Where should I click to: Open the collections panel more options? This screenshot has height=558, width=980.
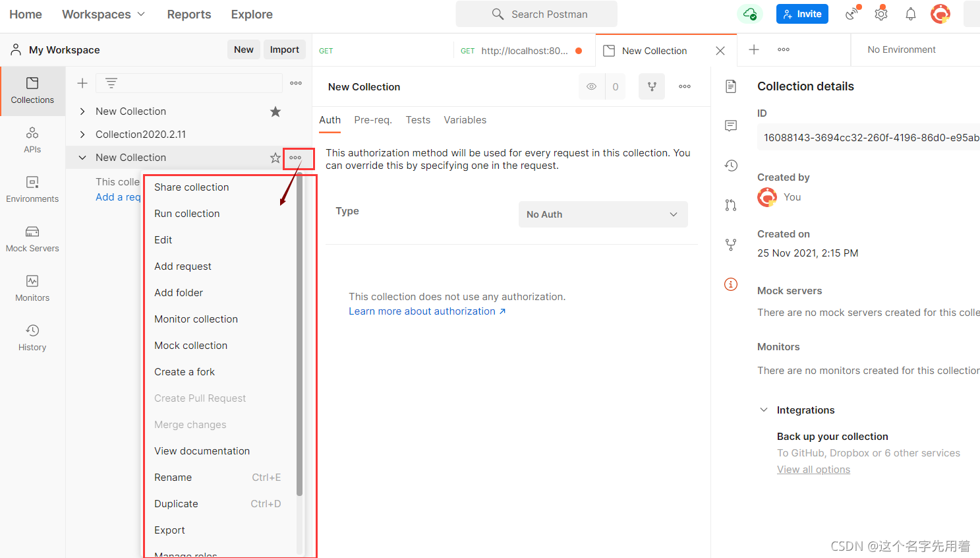[296, 83]
